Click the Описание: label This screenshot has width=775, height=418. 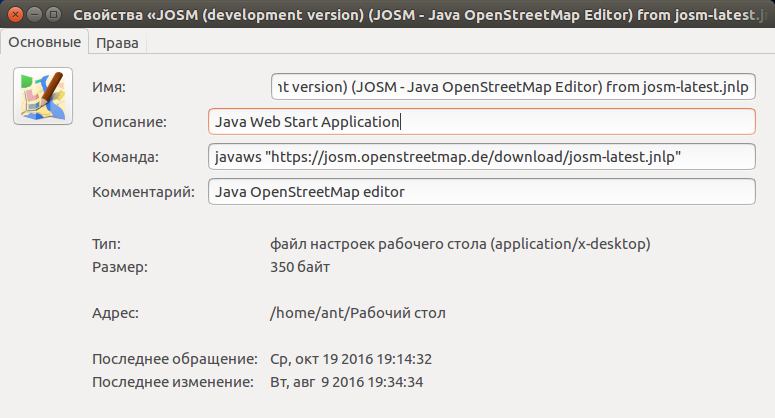(x=129, y=122)
